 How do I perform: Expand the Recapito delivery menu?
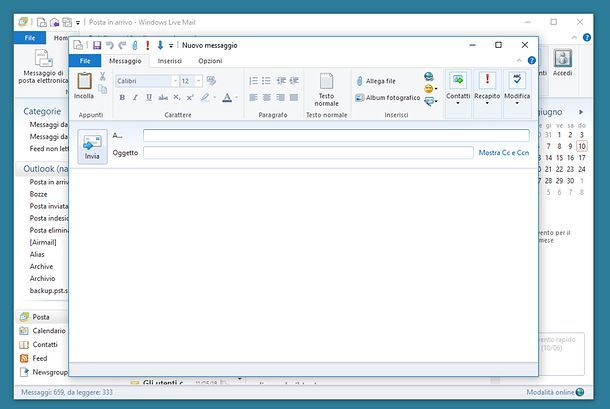(x=487, y=89)
